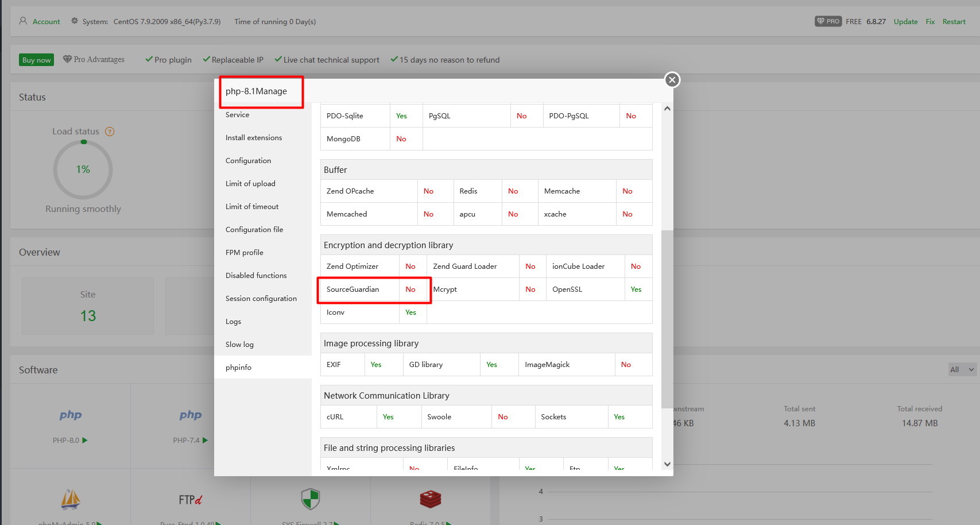Enable Zend OPcache in the Buffer section
This screenshot has height=525, width=980.
(x=428, y=191)
